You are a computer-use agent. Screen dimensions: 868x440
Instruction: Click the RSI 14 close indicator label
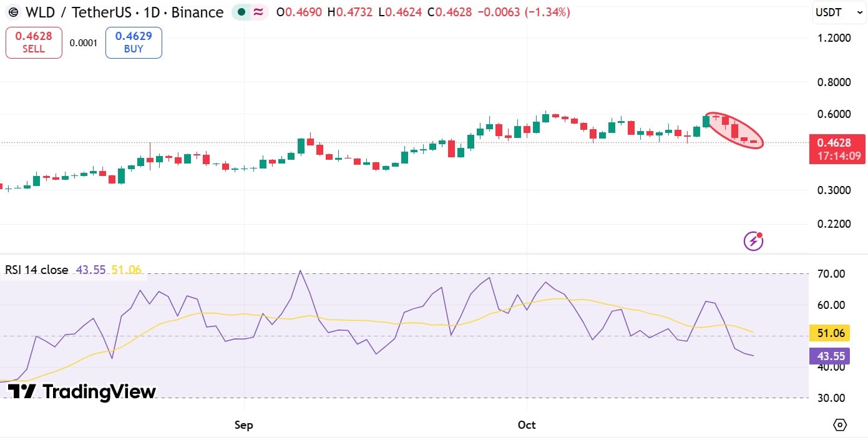(x=37, y=270)
